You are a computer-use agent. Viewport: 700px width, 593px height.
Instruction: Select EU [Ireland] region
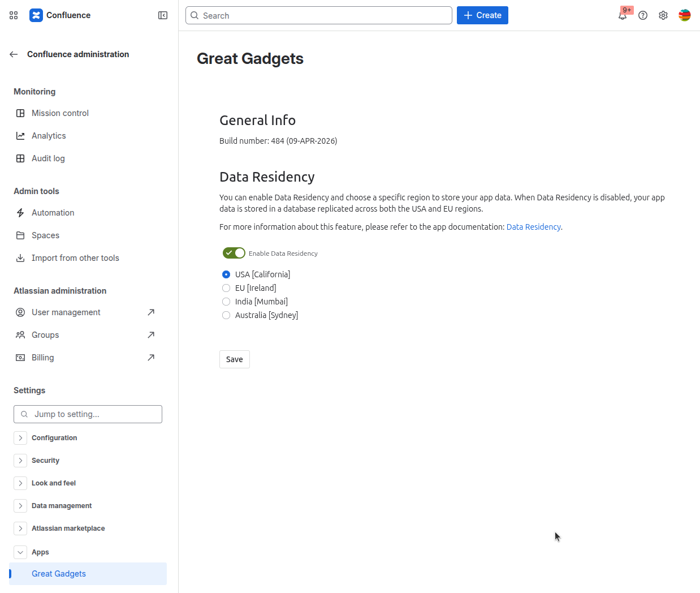click(x=226, y=288)
